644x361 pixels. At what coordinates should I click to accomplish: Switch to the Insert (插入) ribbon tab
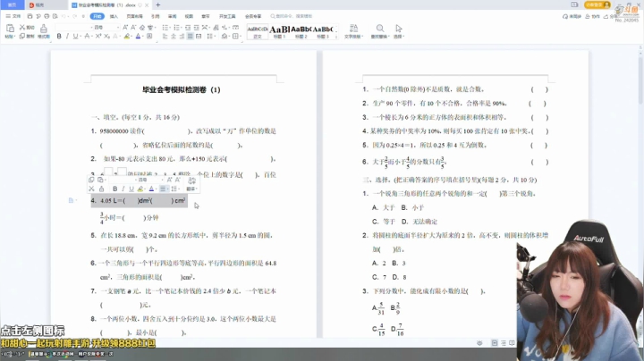click(x=114, y=16)
